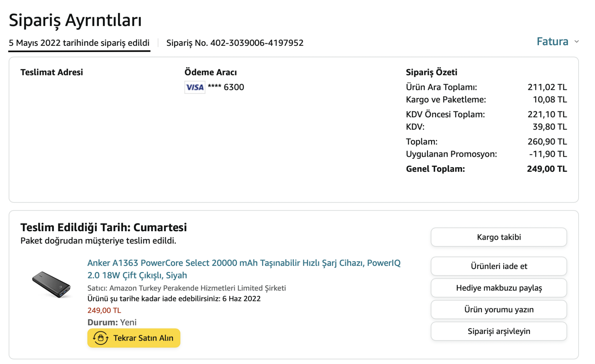Click the buy-again cart icon
The height and width of the screenshot is (364, 595).
(101, 338)
